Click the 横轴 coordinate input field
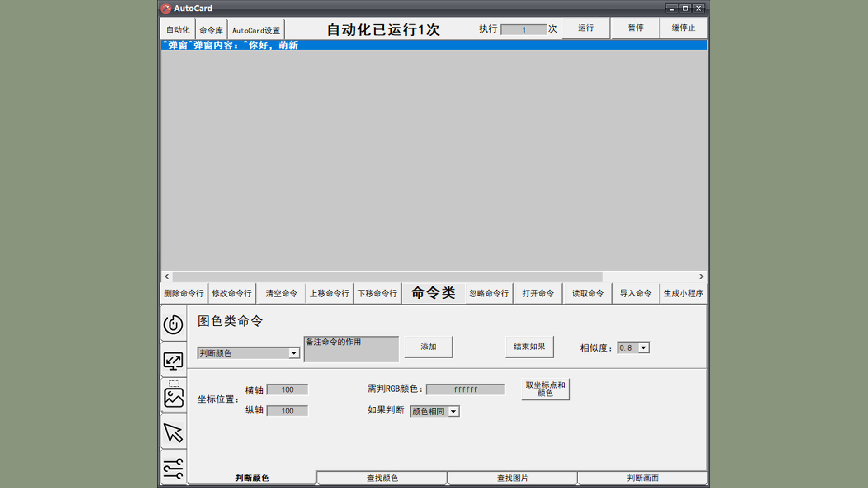 point(288,389)
